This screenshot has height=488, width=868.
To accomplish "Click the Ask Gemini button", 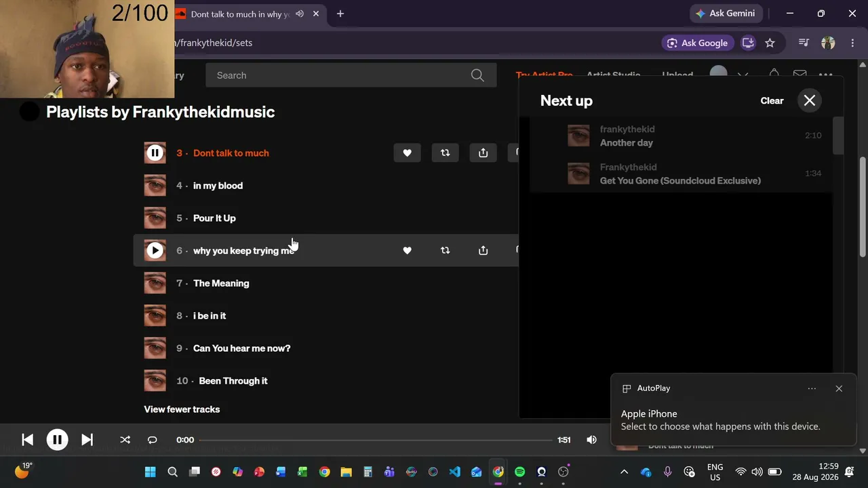I will (x=725, y=14).
